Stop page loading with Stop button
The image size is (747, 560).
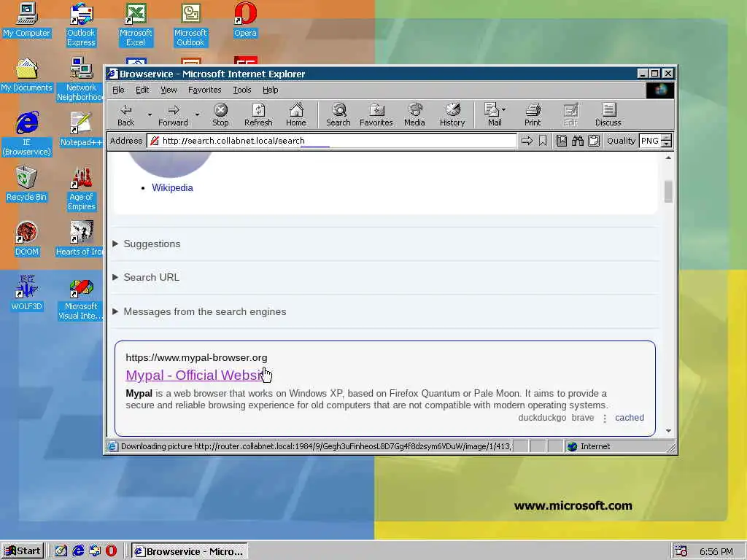pyautogui.click(x=220, y=115)
